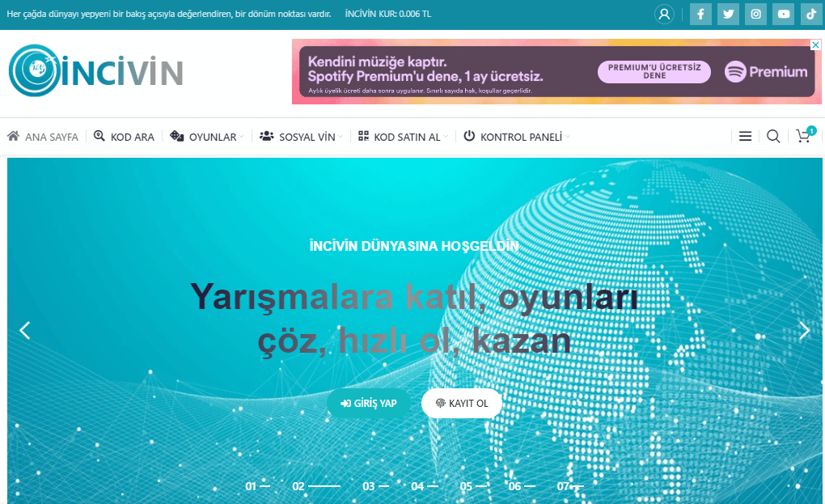Open the shopping cart

coord(805,134)
